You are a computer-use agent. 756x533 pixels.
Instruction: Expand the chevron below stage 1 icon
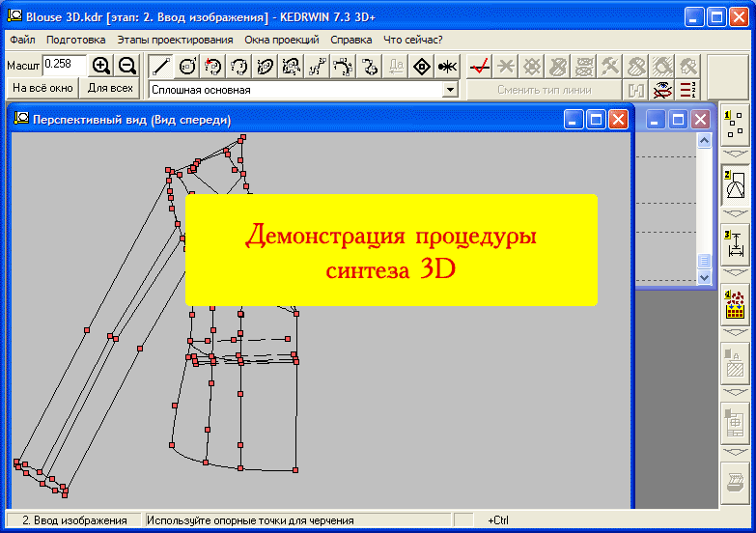(735, 154)
